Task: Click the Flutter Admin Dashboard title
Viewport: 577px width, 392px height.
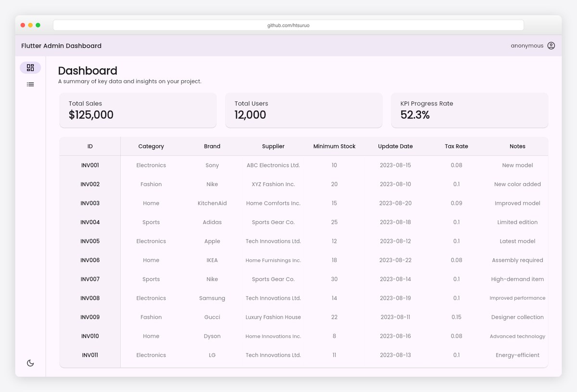Action: pyautogui.click(x=62, y=46)
